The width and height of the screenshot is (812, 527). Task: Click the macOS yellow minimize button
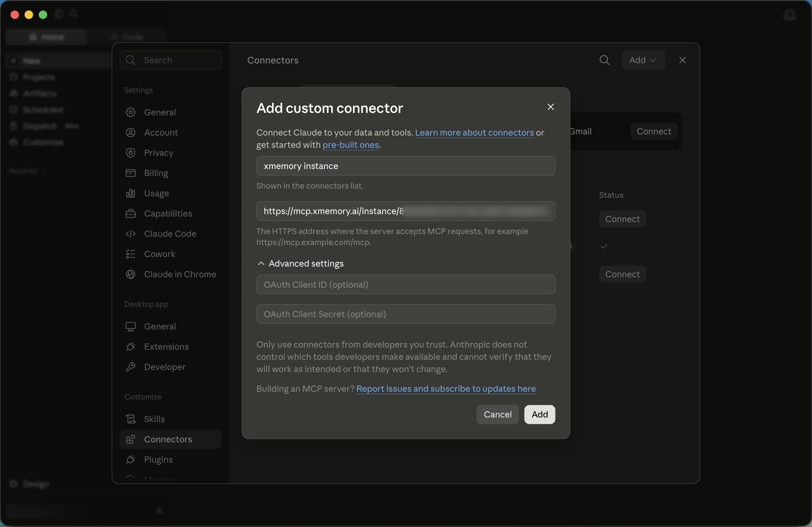point(29,15)
